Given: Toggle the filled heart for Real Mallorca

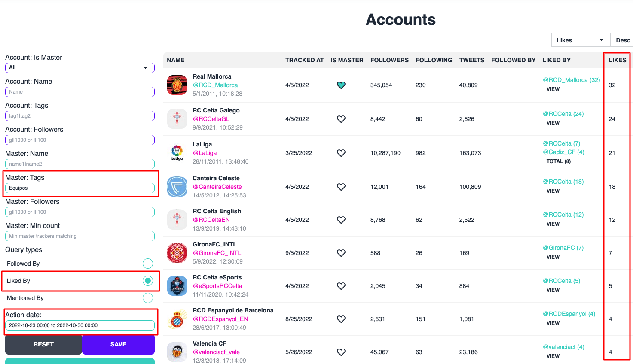Looking at the screenshot, I should (x=341, y=85).
